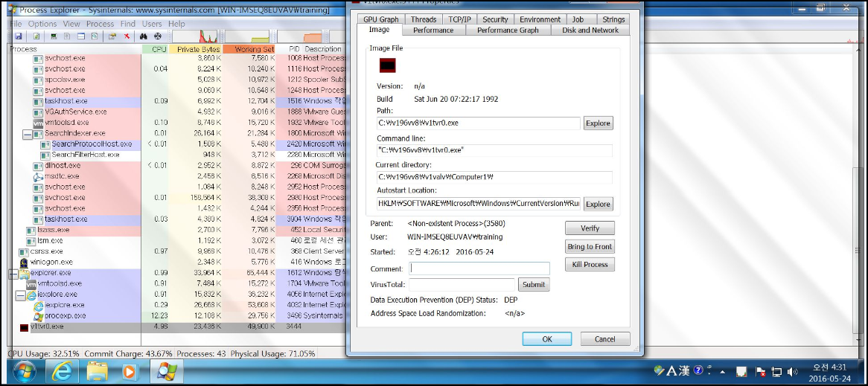The height and width of the screenshot is (386, 868).
Task: Open the Process menu
Action: (100, 24)
